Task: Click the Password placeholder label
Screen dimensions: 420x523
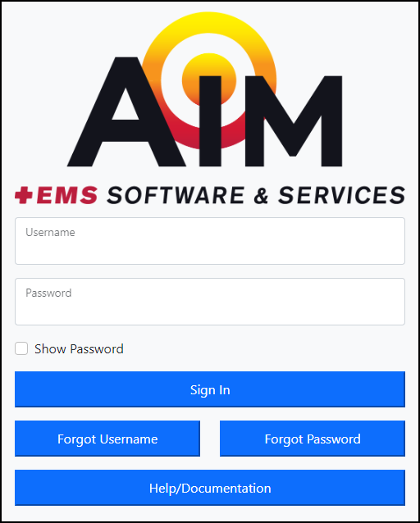Action: coord(48,293)
